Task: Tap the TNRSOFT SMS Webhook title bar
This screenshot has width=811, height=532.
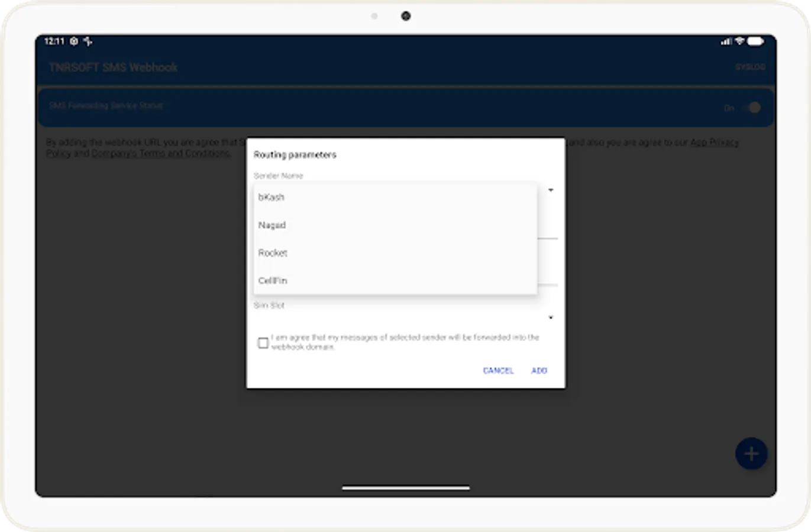Action: coord(114,67)
